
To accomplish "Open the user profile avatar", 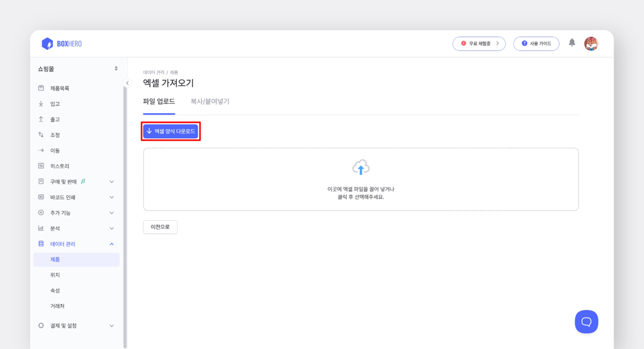I will pos(591,44).
